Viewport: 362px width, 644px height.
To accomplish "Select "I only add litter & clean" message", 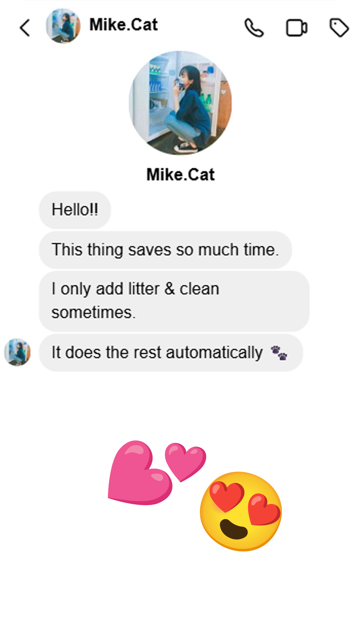I will click(174, 301).
